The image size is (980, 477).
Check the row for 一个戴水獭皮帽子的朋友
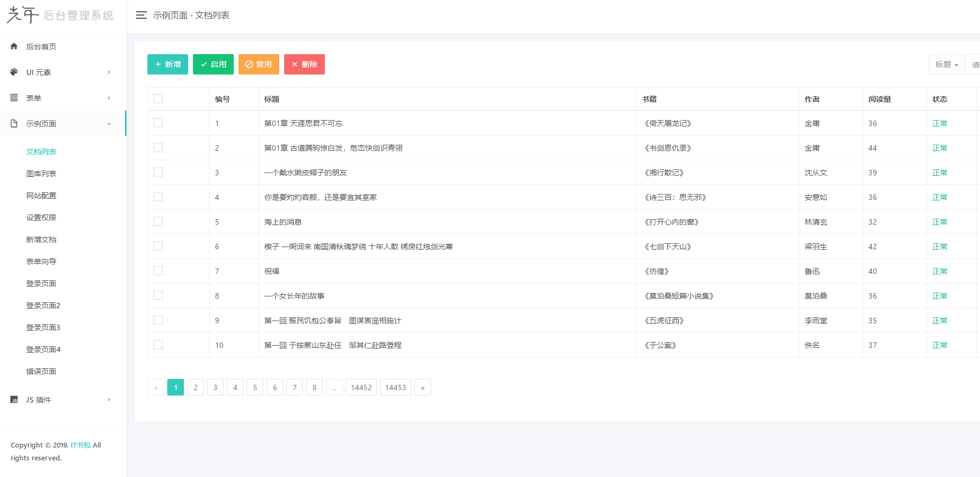(x=158, y=172)
